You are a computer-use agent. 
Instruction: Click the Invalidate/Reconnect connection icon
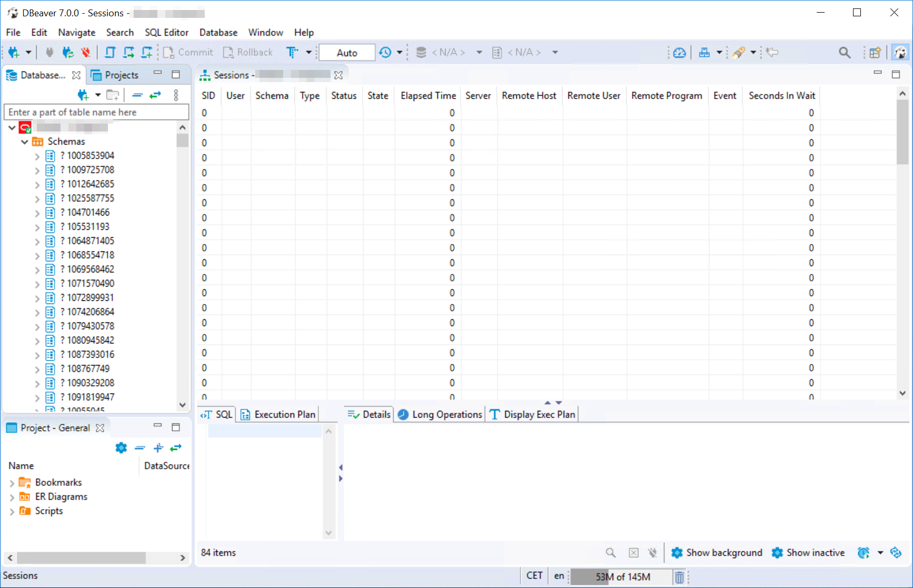pyautogui.click(x=68, y=52)
